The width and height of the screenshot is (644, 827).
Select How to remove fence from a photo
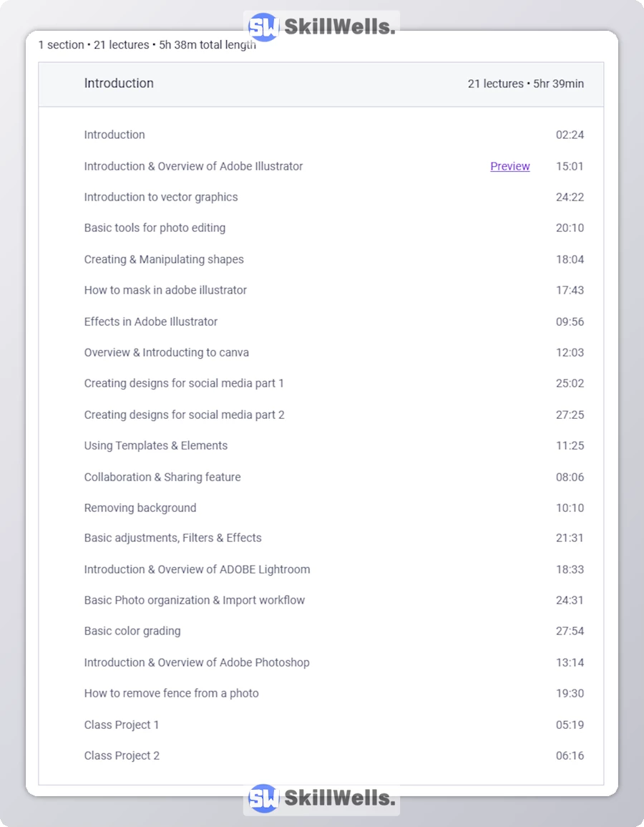pos(171,693)
